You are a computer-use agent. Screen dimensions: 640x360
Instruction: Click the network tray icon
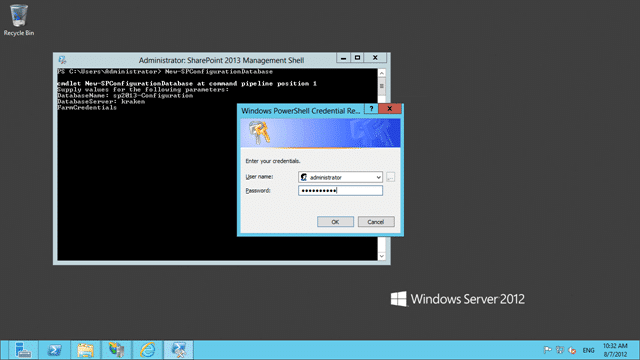pyautogui.click(x=560, y=350)
